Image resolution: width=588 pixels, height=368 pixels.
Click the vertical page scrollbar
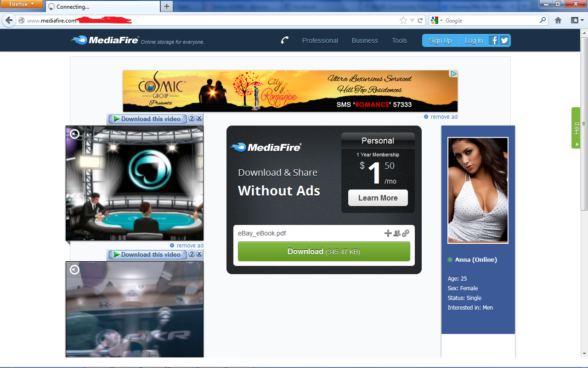(x=584, y=123)
